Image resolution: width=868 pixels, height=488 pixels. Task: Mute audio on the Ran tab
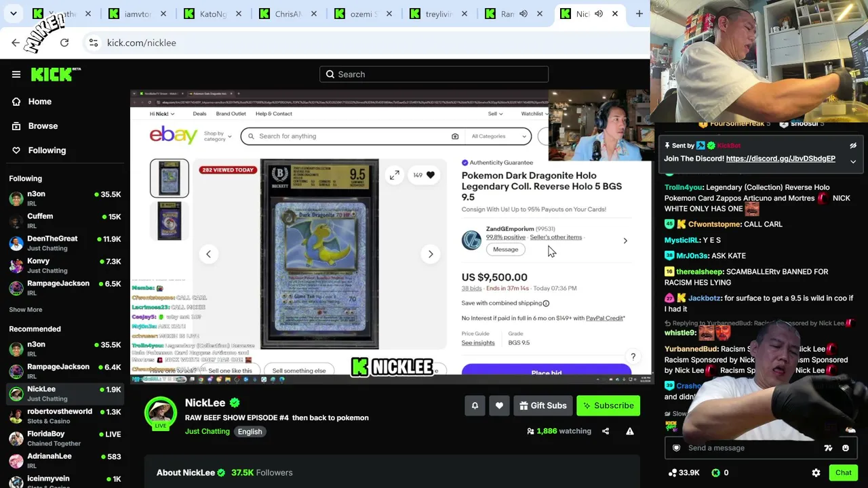524,14
